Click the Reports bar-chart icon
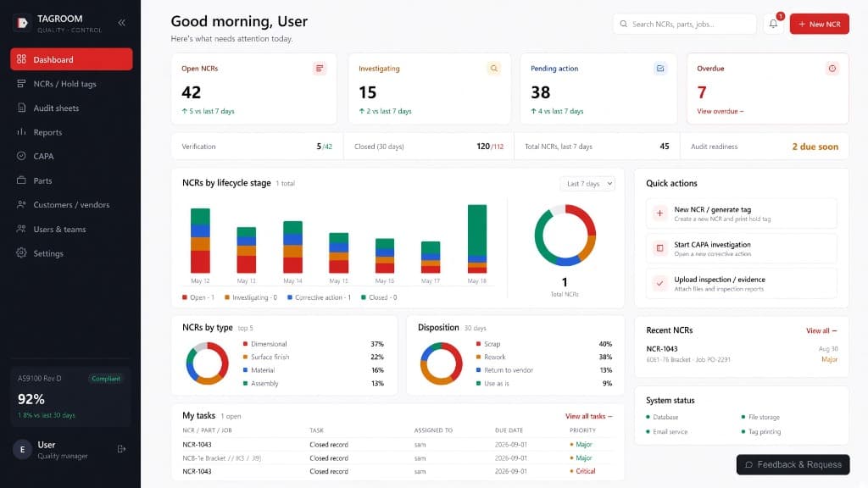The image size is (868, 488). click(21, 131)
